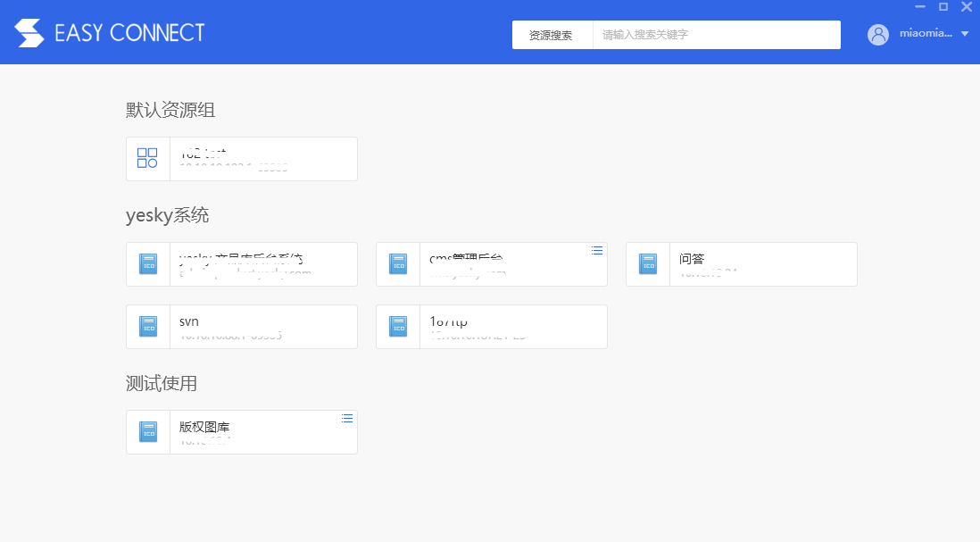Open the miaomia account dropdown arrow
Viewport: 980px width, 542px height.
tap(966, 34)
